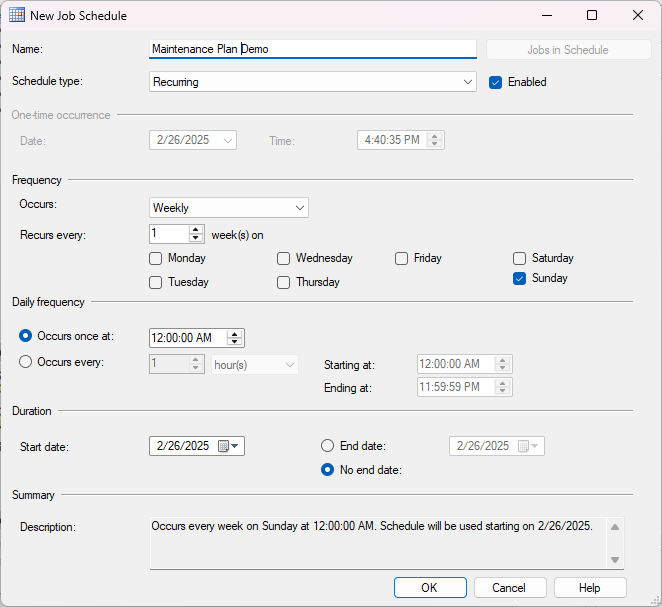Image resolution: width=662 pixels, height=607 pixels.
Task: Open Help for the job schedule
Action: coord(590,588)
